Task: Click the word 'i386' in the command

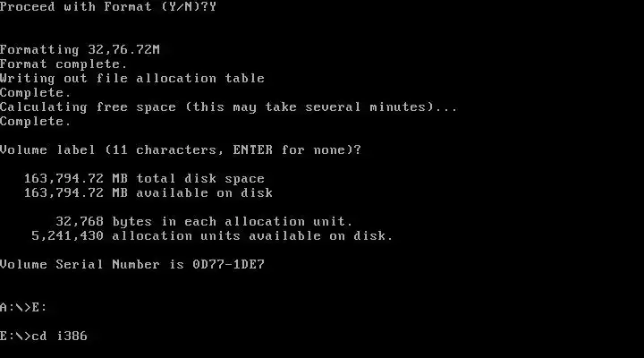Action: click(72, 337)
